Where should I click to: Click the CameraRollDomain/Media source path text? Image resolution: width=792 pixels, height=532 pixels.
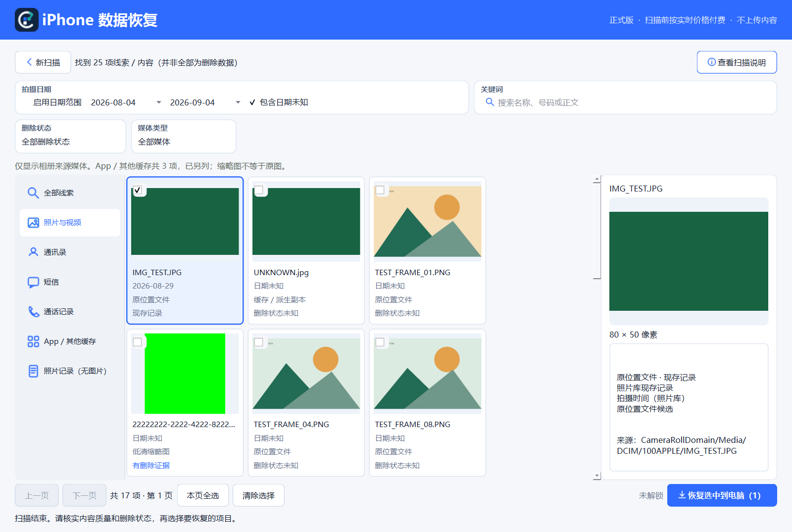click(x=682, y=445)
